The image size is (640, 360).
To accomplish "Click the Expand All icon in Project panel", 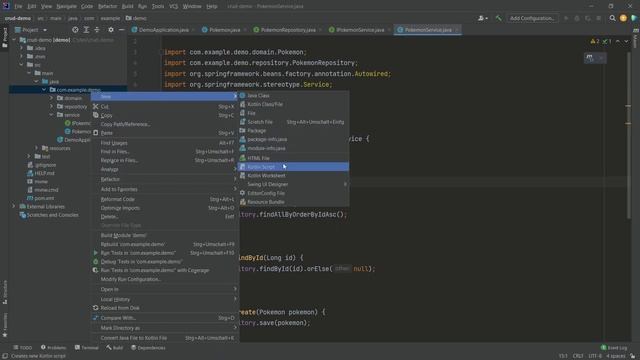I will click(x=86, y=30).
